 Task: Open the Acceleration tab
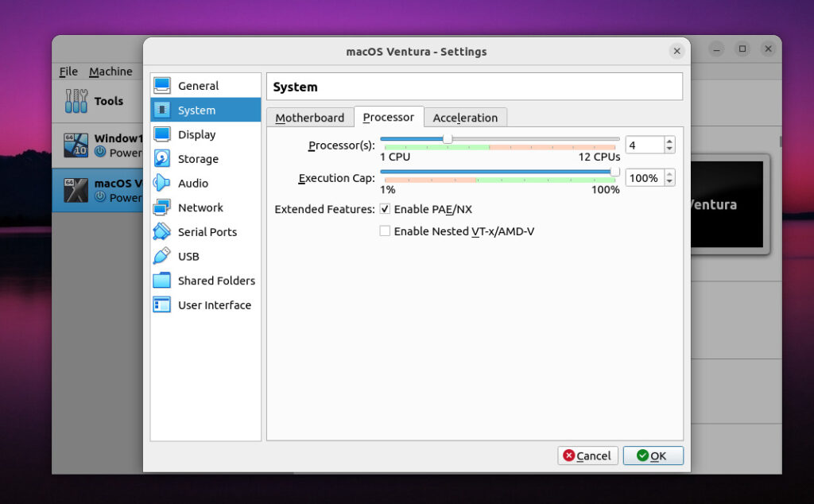click(466, 117)
